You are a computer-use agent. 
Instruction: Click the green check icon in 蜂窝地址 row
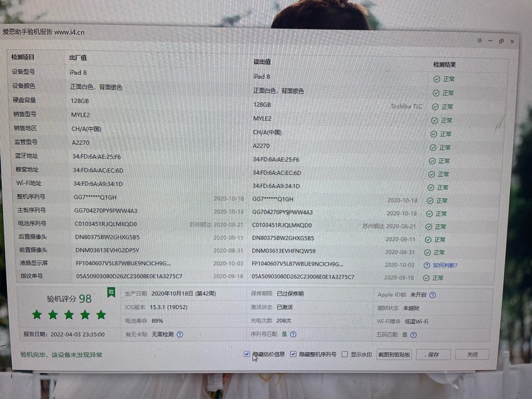point(431,174)
